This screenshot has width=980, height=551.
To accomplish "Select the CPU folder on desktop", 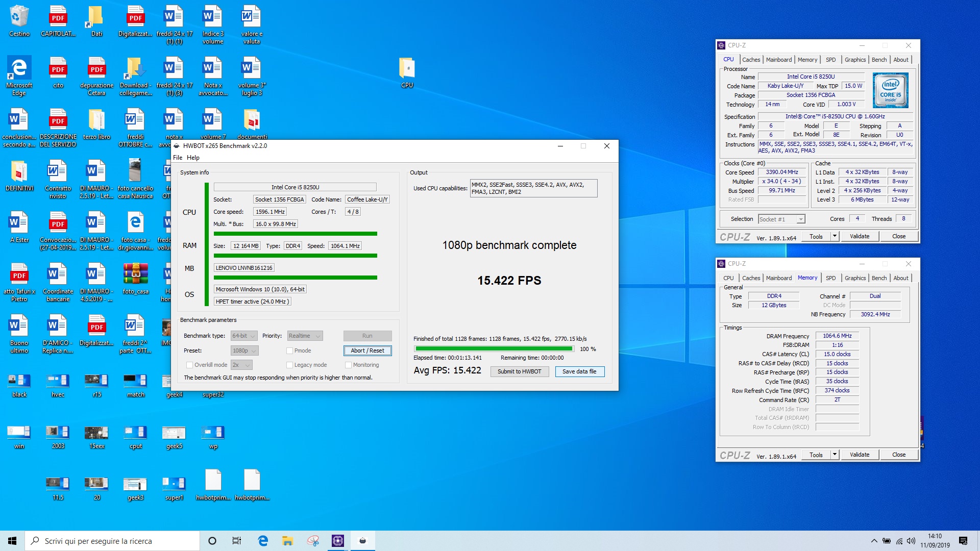I will [x=407, y=73].
